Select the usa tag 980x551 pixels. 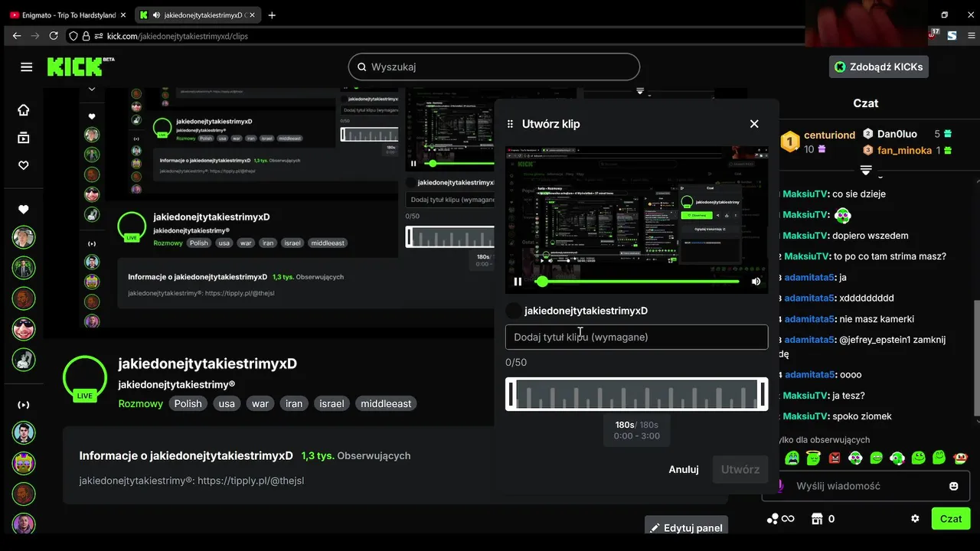pyautogui.click(x=227, y=403)
